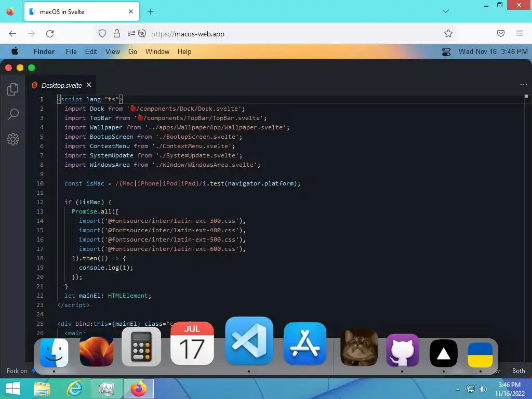
Task: Open the Wallpapers app in the dock
Action: [96, 351]
